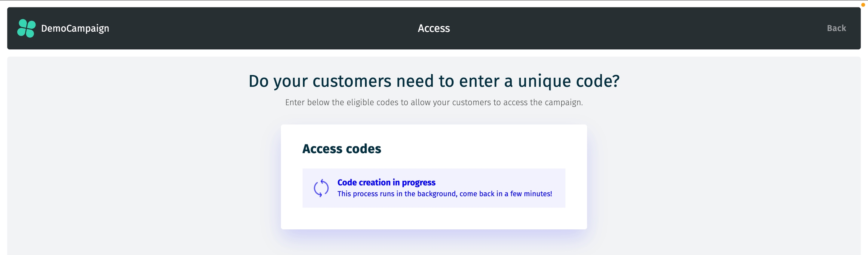Click the circular sync arrows icon
Viewport: 868px width, 255px height.
click(321, 188)
